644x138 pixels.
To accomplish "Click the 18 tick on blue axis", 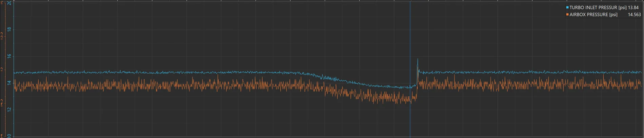I will tap(9, 29).
